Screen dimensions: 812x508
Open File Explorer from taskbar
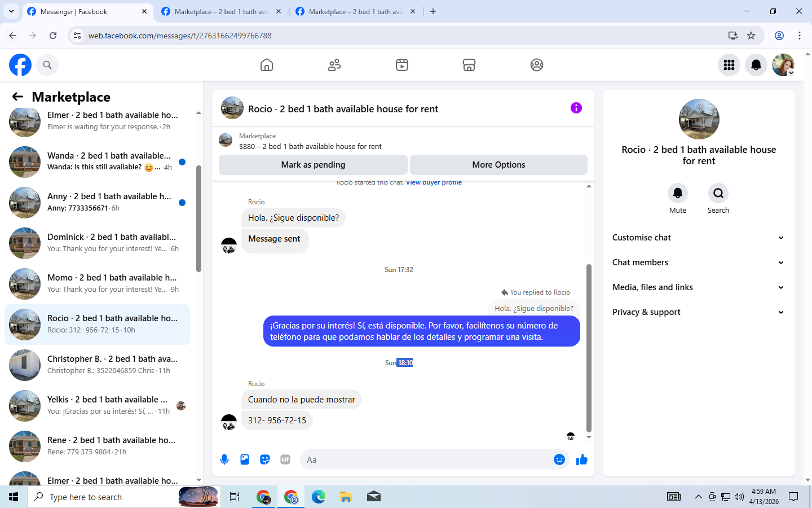pyautogui.click(x=346, y=497)
